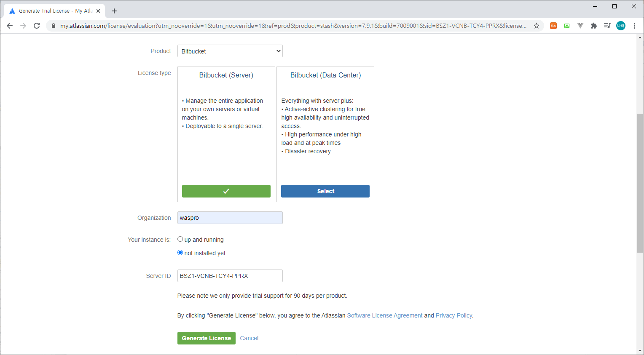The width and height of the screenshot is (644, 355).
Task: Click the 90 days trial support note
Action: point(262,296)
